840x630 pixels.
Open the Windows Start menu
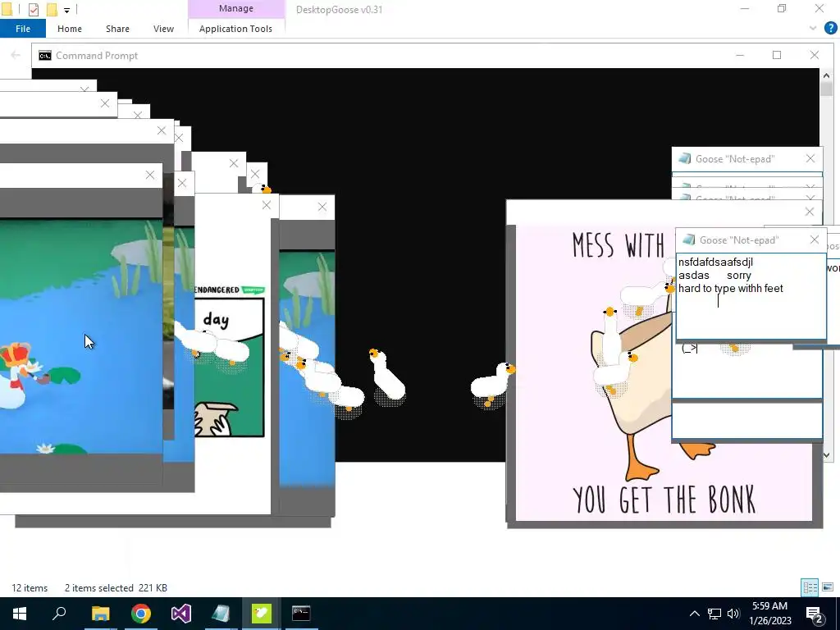tap(20, 614)
